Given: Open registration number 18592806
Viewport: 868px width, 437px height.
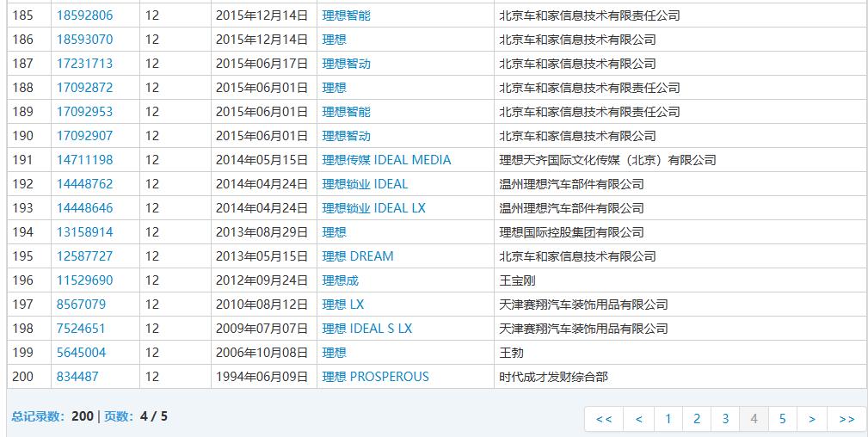Looking at the screenshot, I should pos(84,15).
